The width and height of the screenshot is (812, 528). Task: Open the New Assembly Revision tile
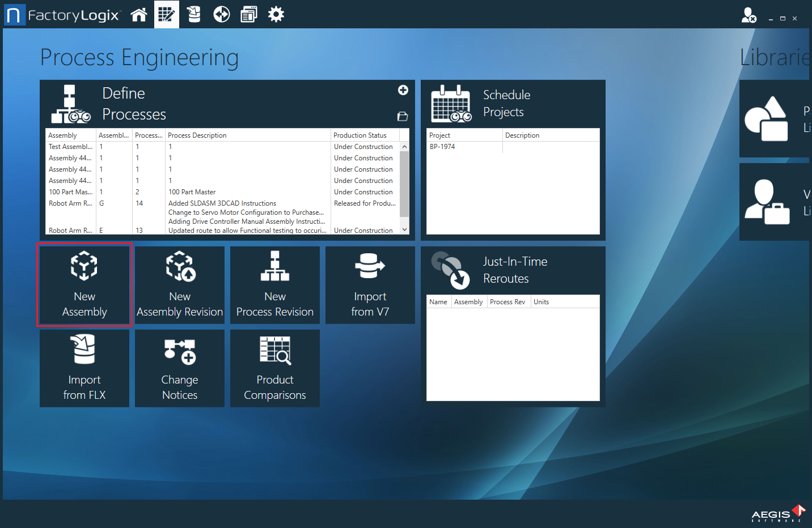point(180,285)
